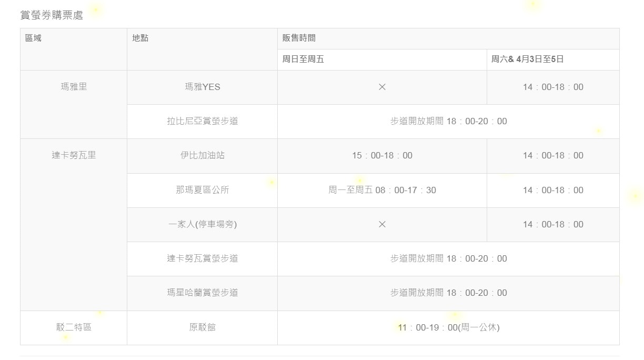Click the 達卡努瓦里 region cell

[74, 155]
